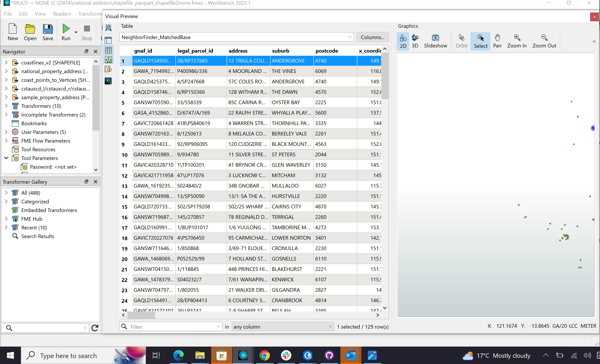Image resolution: width=600 pixels, height=364 pixels.
Task: Open the NeighborFinder_MatchedBase table dropdown
Action: pyautogui.click(x=350, y=37)
